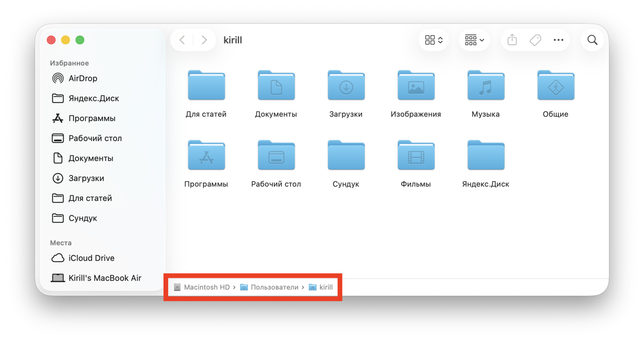
Task: Open the icon view switcher
Action: [434, 40]
